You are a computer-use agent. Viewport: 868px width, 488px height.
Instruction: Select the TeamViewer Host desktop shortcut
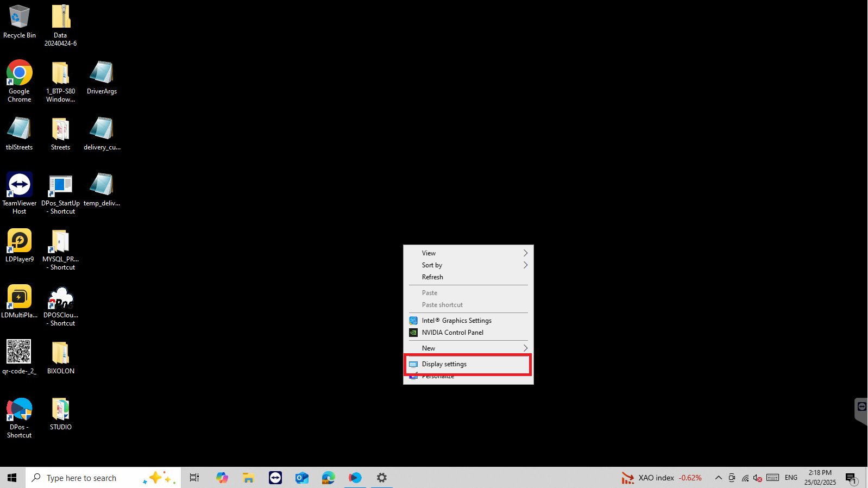tap(20, 193)
